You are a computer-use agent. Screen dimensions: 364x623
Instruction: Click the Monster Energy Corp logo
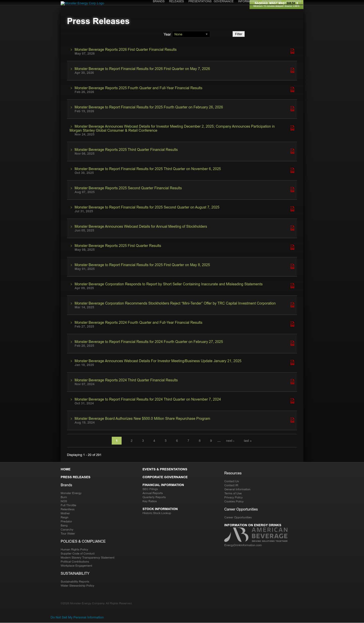click(x=82, y=3)
